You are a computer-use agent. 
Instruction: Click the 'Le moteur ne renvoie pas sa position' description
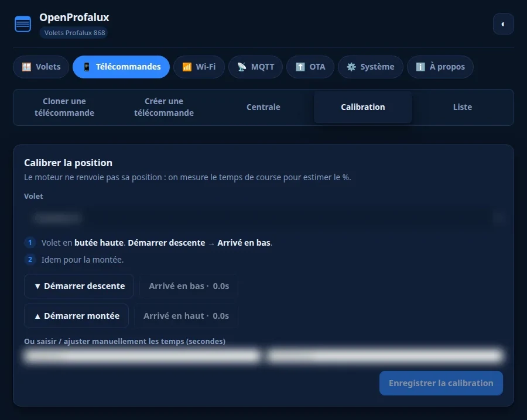pyautogui.click(x=187, y=177)
